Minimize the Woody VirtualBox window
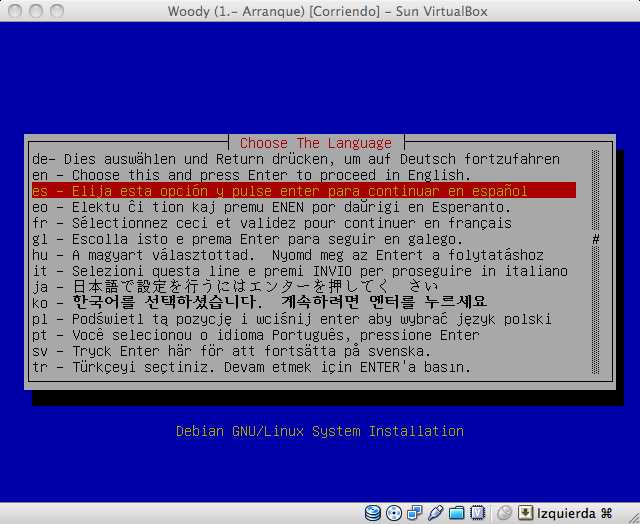The width and height of the screenshot is (640, 524). [x=36, y=11]
